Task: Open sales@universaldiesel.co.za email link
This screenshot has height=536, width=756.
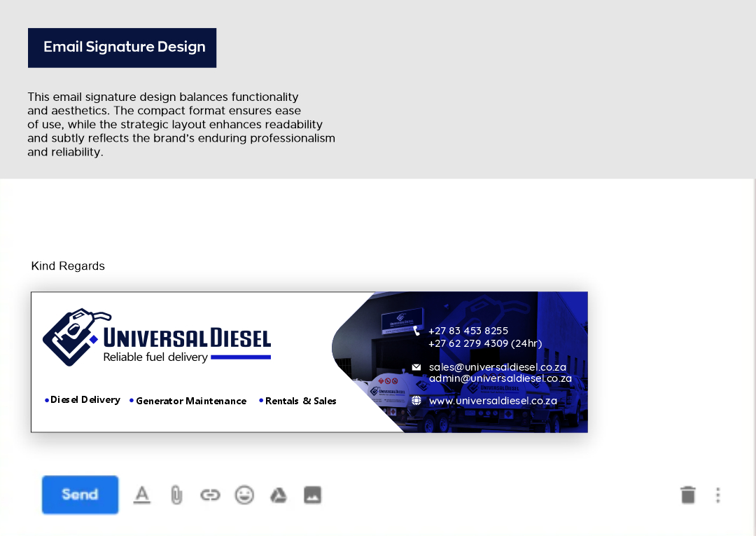Action: 497,367
